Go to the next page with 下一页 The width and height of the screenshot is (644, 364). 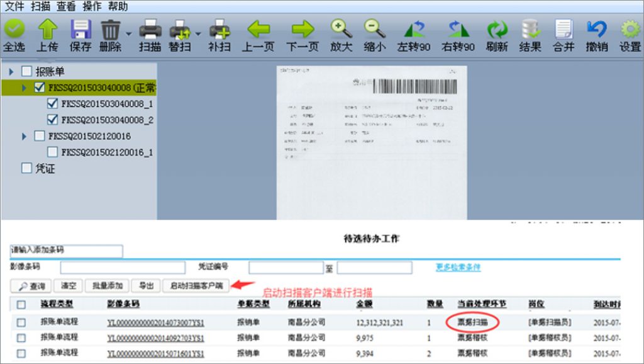[x=303, y=30]
